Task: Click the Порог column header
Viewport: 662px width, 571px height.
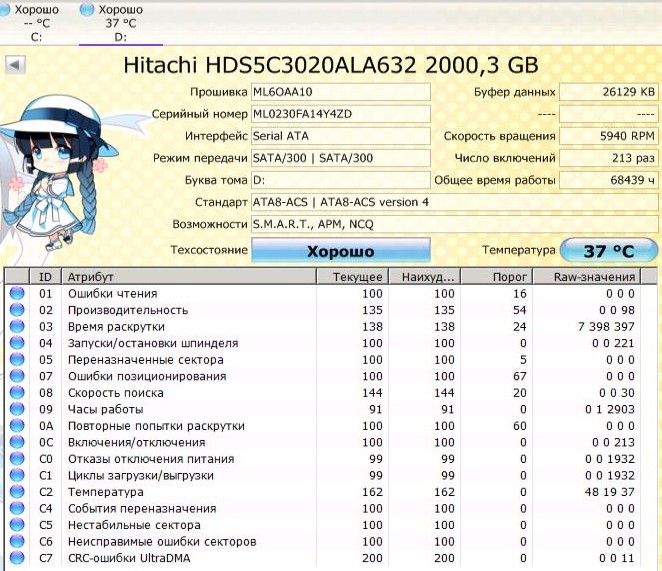Action: tap(496, 277)
